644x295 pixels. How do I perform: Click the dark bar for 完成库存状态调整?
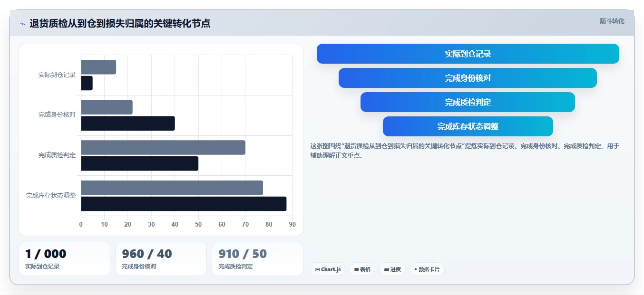(184, 204)
